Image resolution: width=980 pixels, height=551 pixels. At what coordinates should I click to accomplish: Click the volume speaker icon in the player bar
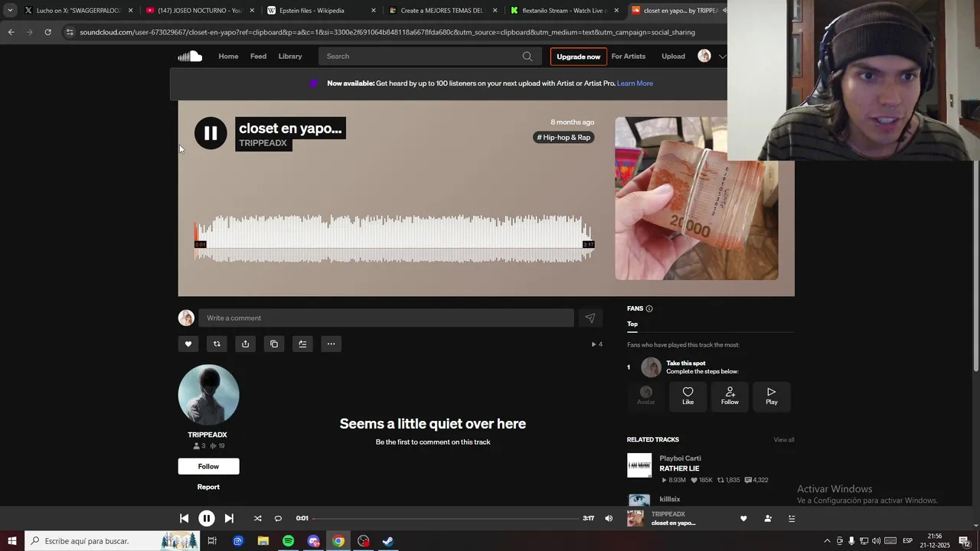pyautogui.click(x=609, y=518)
